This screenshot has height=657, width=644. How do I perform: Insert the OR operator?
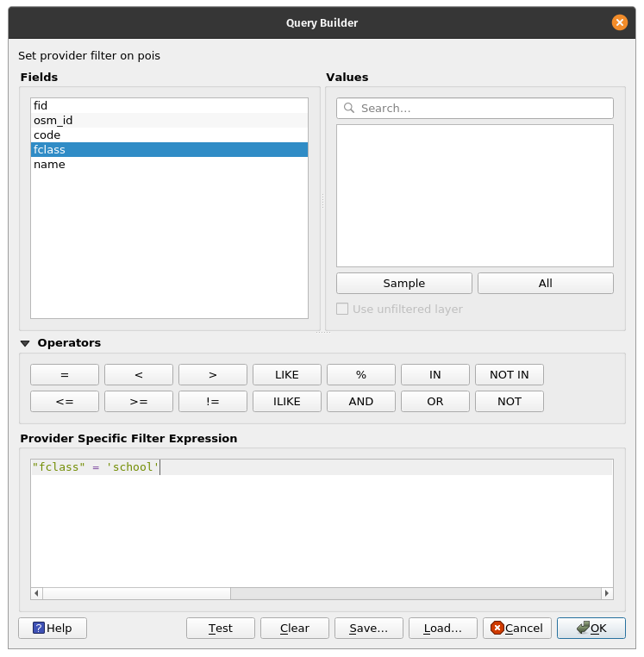click(435, 402)
